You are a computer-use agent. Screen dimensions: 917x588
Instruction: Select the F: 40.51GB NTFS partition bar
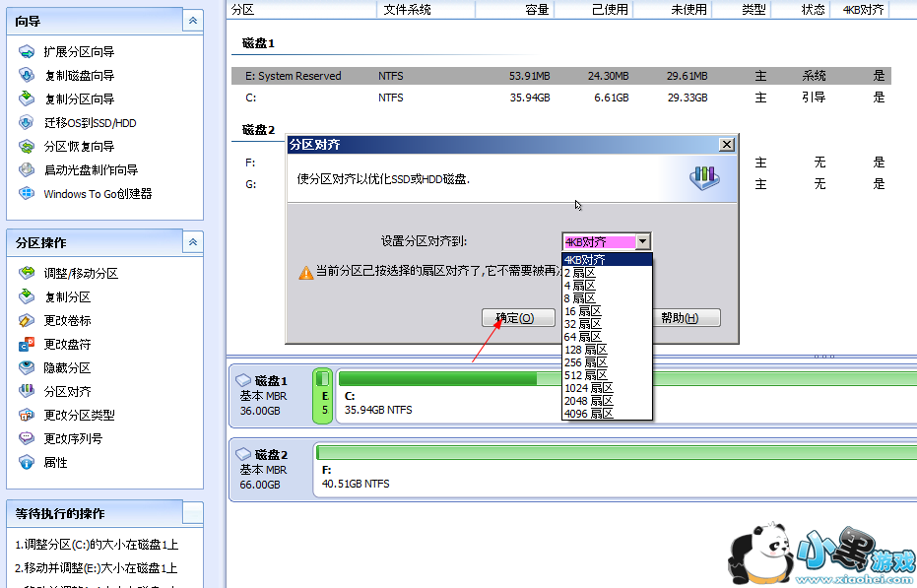click(x=616, y=471)
